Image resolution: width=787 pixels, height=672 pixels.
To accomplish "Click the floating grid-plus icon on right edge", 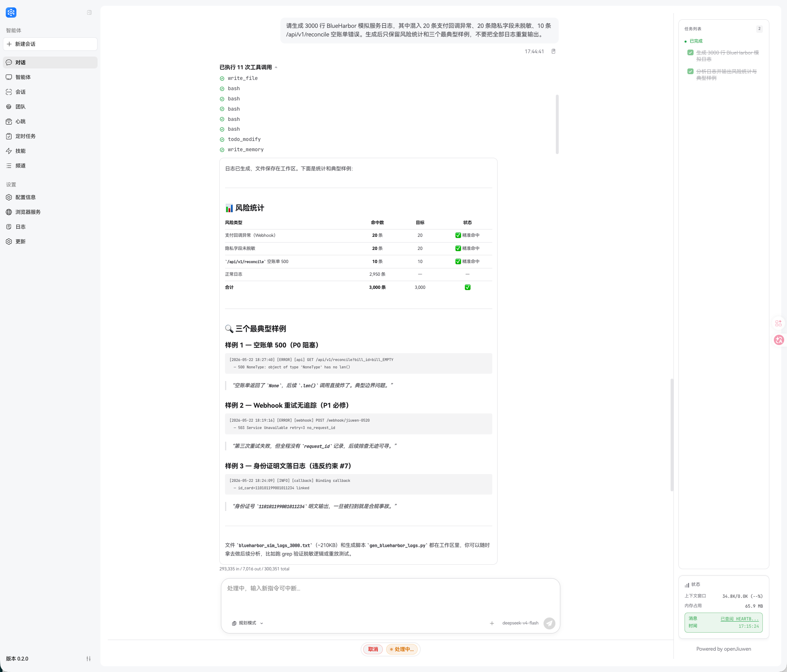I will [x=778, y=323].
